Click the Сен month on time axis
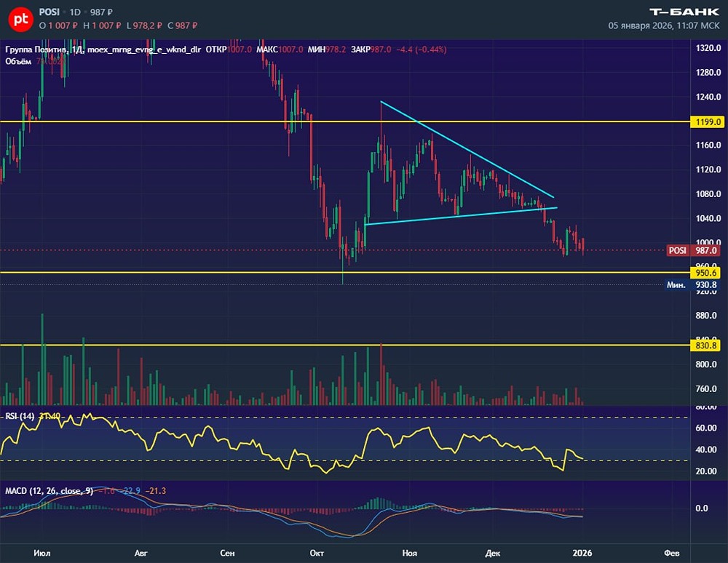This screenshot has height=563, width=728. point(227,553)
